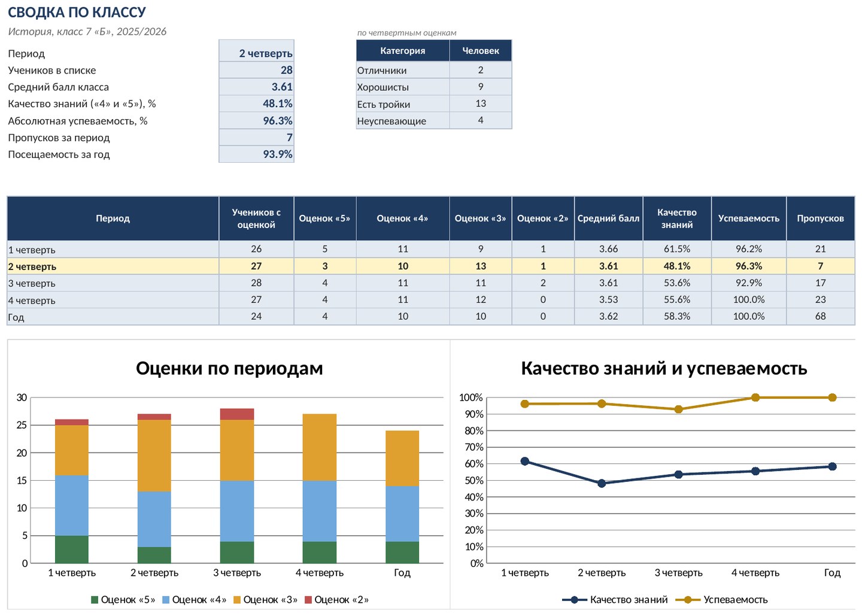Viewport: 862px width, 616px height.
Task: Click the «Оценок «5»» column header
Action: click(325, 219)
